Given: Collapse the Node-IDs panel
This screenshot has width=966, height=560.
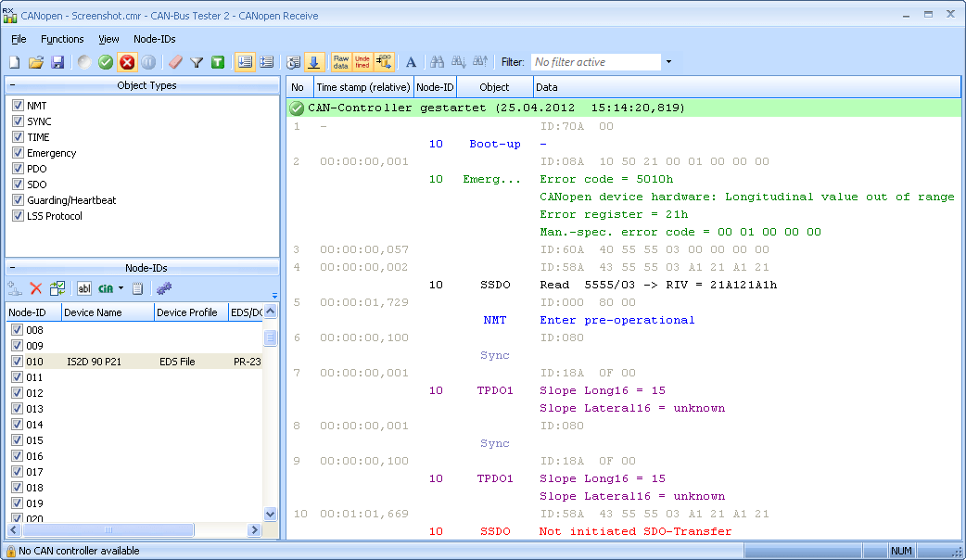Looking at the screenshot, I should point(12,267).
